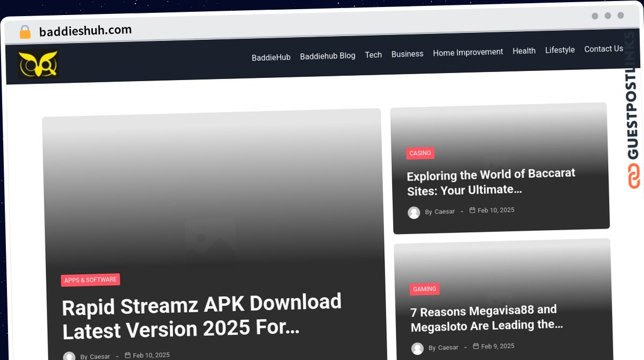Click the CASINO category tag

tap(420, 153)
